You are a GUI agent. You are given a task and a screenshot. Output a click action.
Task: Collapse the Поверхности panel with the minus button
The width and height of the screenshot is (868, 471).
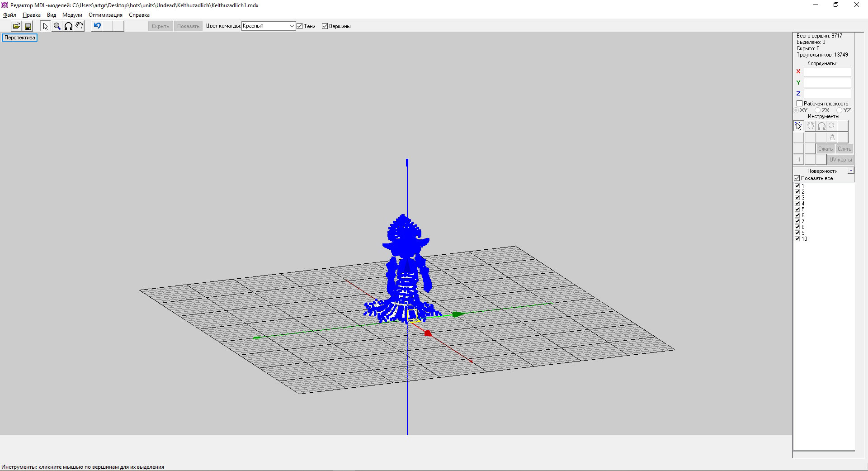pos(851,171)
